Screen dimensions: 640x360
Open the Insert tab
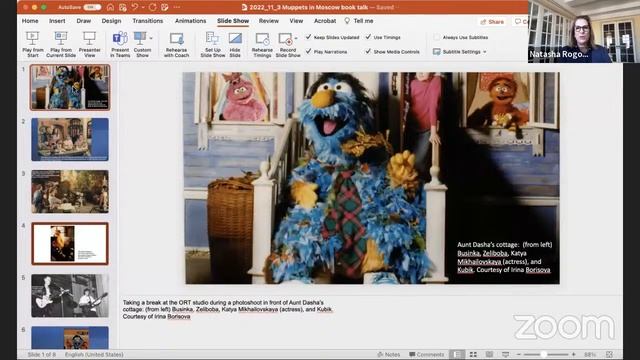click(x=57, y=21)
